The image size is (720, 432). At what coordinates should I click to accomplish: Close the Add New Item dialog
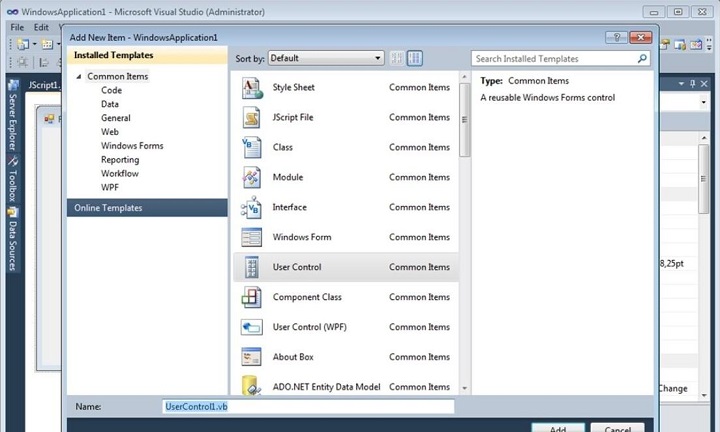point(641,37)
